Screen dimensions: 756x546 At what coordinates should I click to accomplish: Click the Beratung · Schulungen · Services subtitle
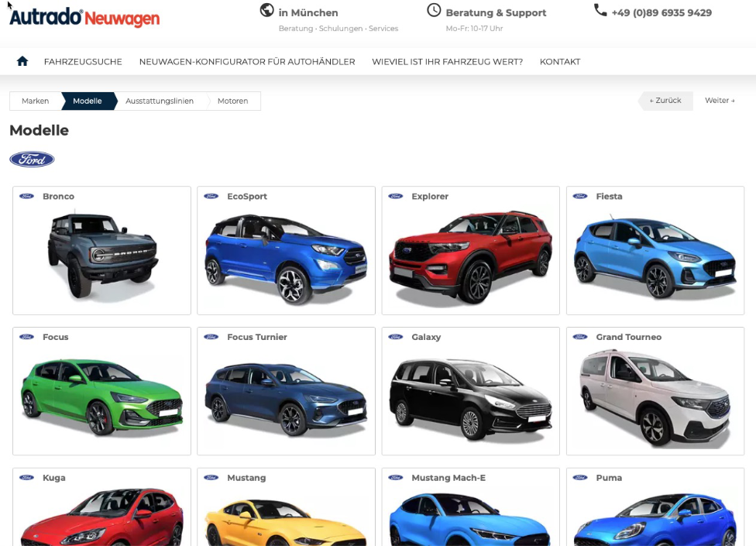pos(338,29)
